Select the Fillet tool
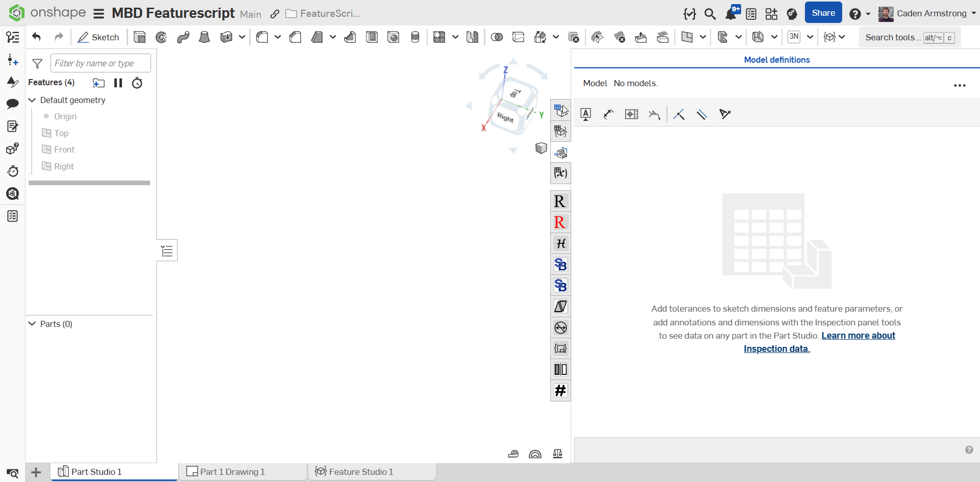The image size is (980, 482). click(x=262, y=37)
